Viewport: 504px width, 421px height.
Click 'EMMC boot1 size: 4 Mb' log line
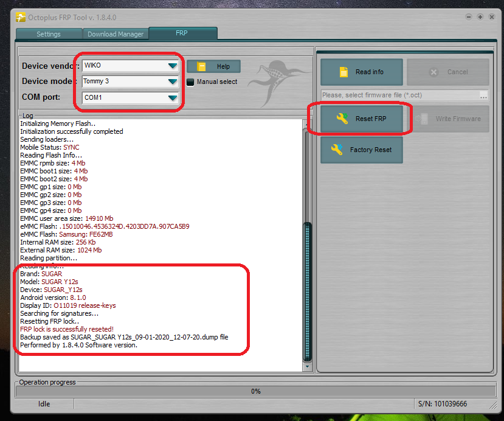54,171
